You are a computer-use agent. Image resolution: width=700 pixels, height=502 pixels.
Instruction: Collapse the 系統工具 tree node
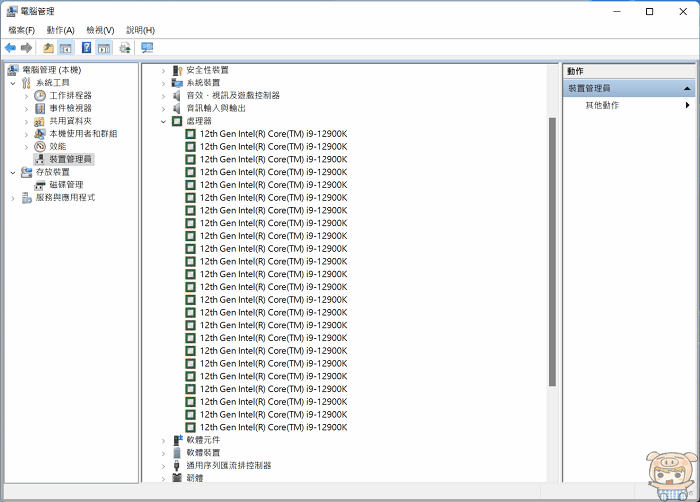pos(13,83)
